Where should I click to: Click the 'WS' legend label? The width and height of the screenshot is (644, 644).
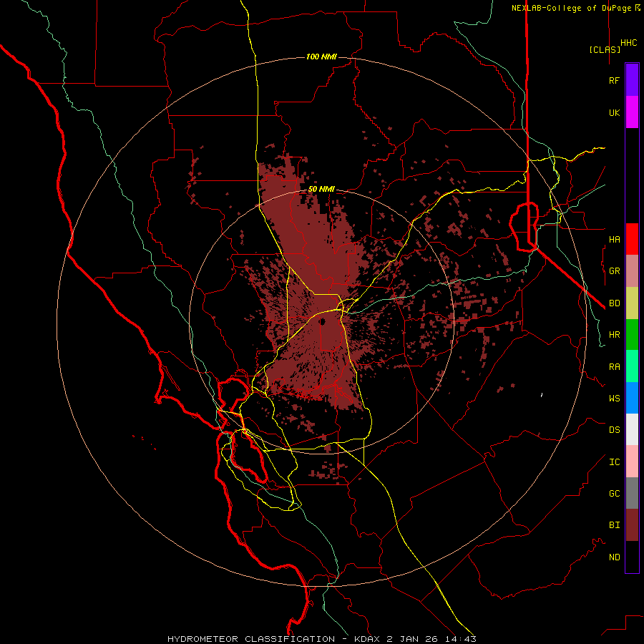(614, 398)
